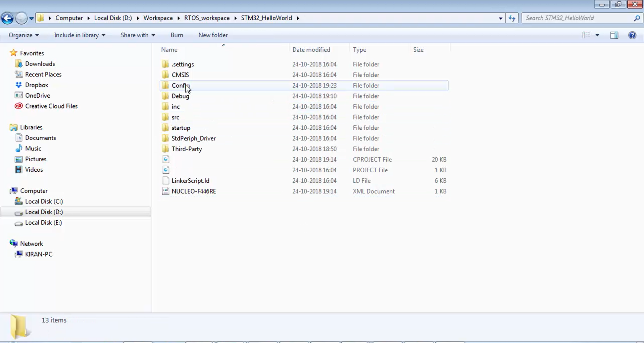The height and width of the screenshot is (343, 644).
Task: Click Libraries in the navigation pane
Action: (x=31, y=127)
